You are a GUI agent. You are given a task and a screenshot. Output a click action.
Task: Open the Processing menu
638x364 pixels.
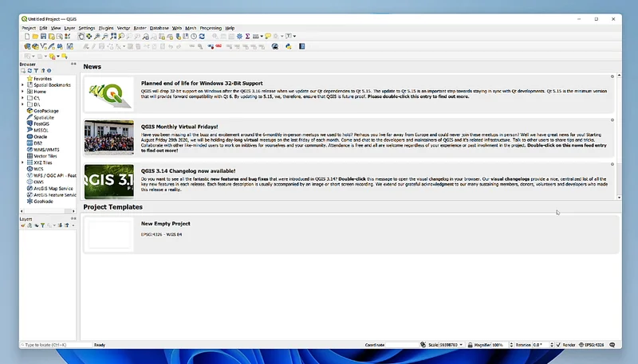(211, 28)
